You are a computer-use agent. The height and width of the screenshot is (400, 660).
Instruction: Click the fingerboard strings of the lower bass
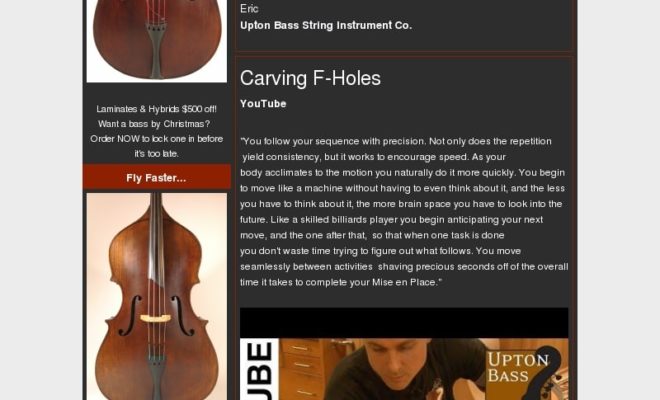coord(155,253)
